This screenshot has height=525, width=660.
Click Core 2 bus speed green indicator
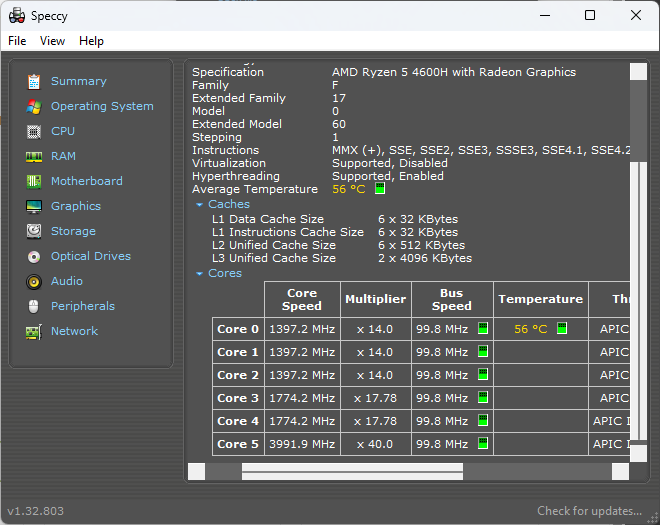pyautogui.click(x=483, y=374)
